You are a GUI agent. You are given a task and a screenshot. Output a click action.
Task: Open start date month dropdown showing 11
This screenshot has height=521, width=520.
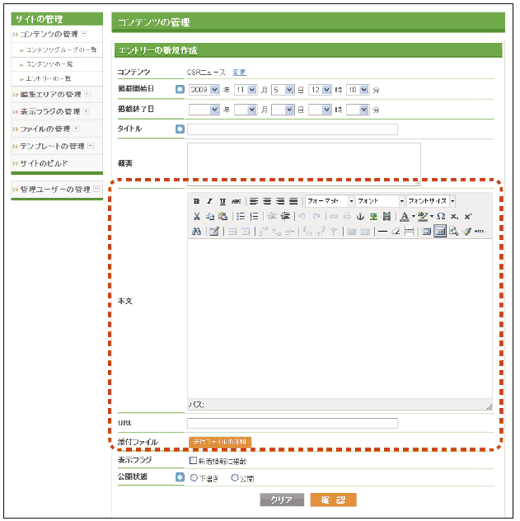click(245, 90)
